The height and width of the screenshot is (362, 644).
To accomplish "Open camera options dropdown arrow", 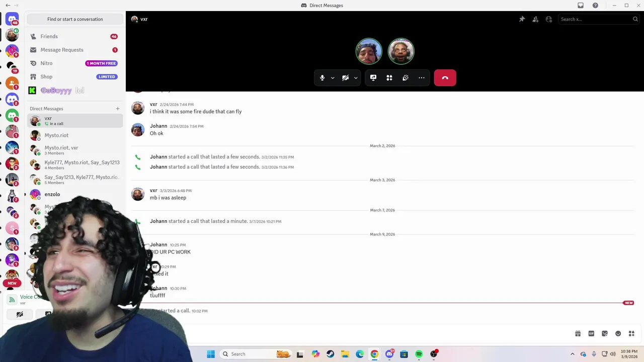I will coord(356,78).
